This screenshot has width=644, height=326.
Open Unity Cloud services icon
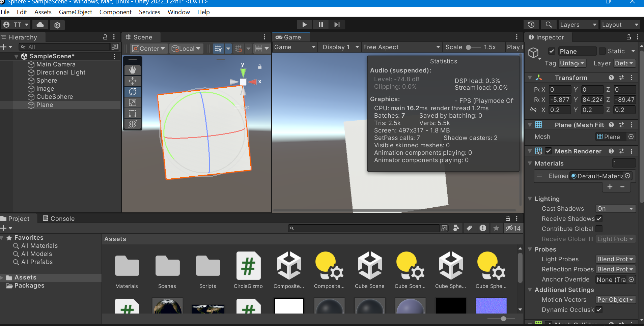(40, 25)
